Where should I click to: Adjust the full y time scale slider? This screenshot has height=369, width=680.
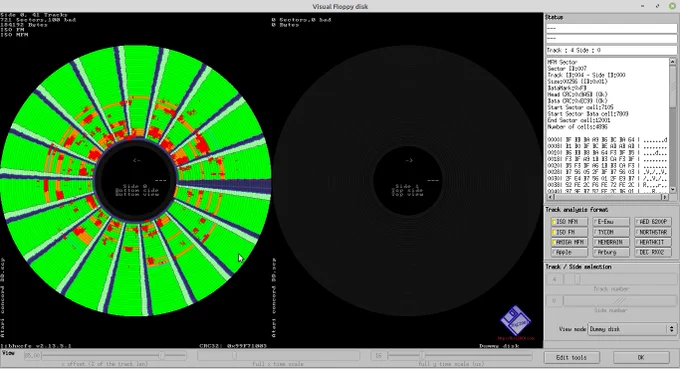[460, 356]
